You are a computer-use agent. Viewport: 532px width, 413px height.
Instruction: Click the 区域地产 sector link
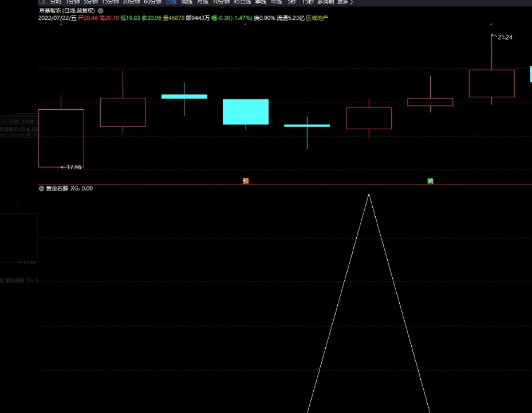tap(317, 18)
